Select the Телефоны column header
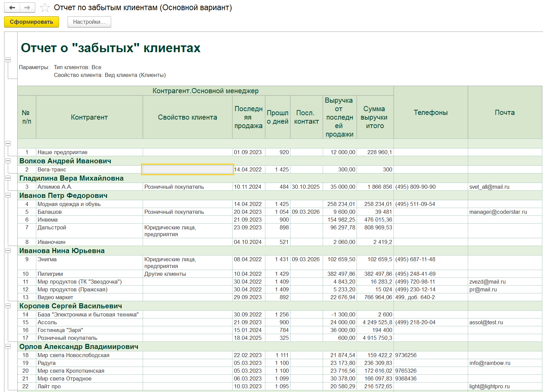Image resolution: width=543 pixels, height=392 pixels. coord(431,112)
